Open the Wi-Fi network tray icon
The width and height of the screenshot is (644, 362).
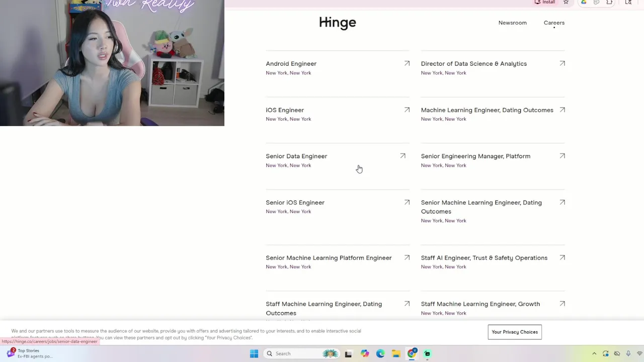click(x=639, y=353)
